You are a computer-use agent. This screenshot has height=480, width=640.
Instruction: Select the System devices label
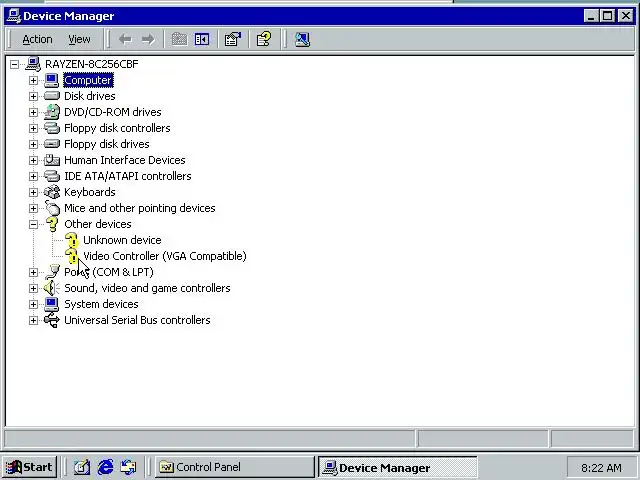pyautogui.click(x=101, y=304)
